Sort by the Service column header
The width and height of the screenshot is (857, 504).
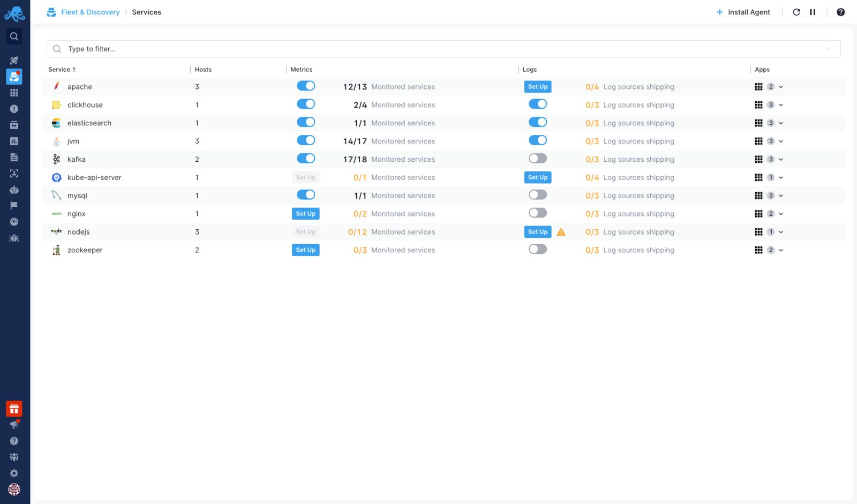click(x=62, y=70)
